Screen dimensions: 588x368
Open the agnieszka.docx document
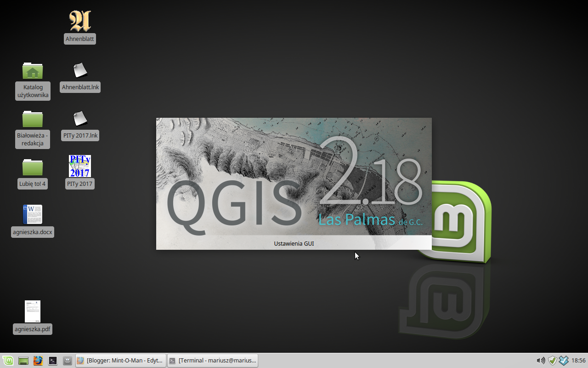click(x=33, y=214)
